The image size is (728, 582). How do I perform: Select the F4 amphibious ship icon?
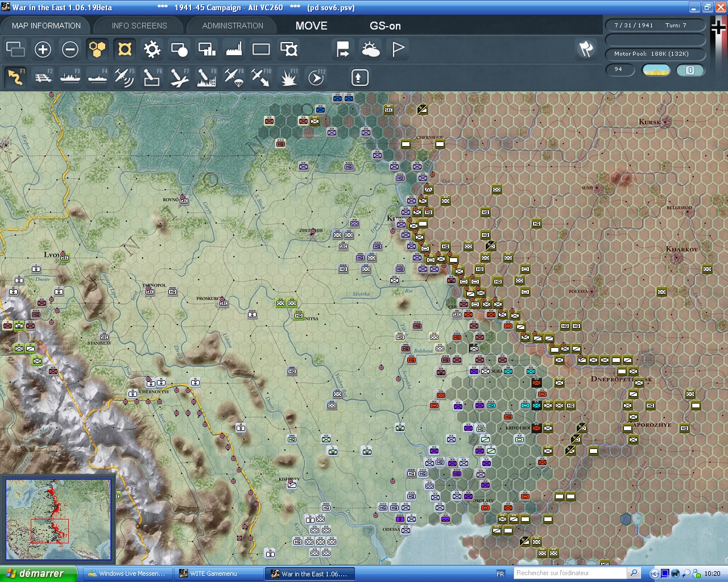(x=97, y=77)
